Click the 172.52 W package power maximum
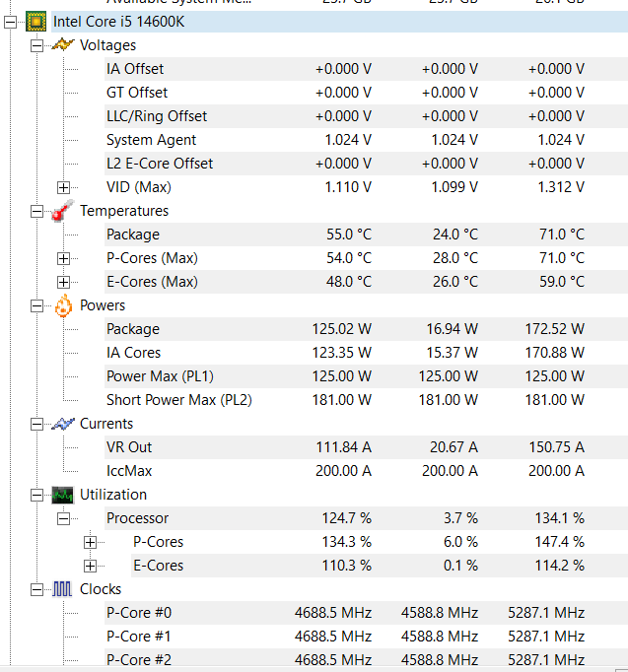The width and height of the screenshot is (628, 672). [555, 329]
